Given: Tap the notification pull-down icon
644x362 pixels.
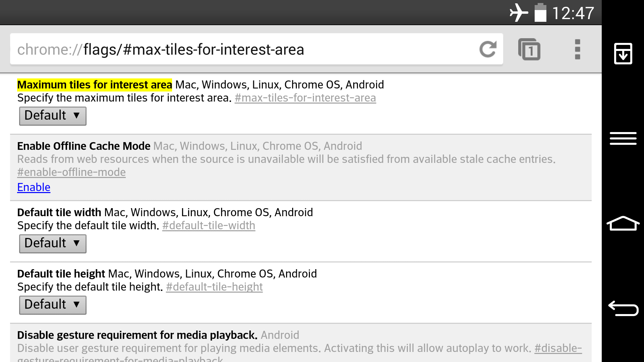Looking at the screenshot, I should tap(623, 54).
